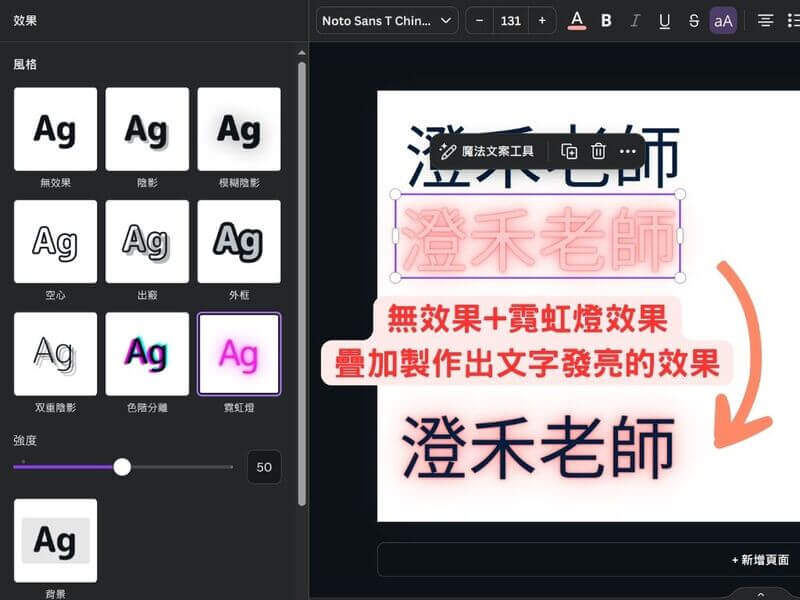Screen dimensions: 800x600
Task: Increase font size with plus button
Action: click(x=542, y=20)
